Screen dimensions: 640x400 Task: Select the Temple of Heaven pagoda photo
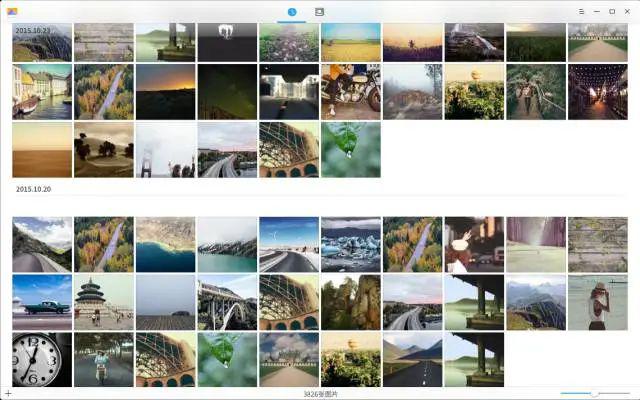coord(104,302)
